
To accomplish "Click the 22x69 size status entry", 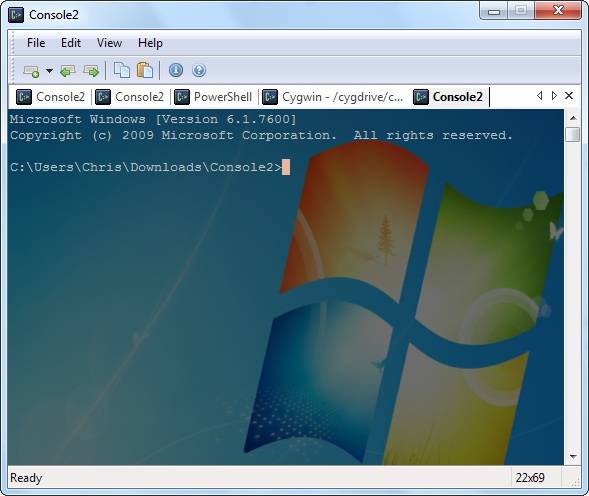I will [530, 478].
